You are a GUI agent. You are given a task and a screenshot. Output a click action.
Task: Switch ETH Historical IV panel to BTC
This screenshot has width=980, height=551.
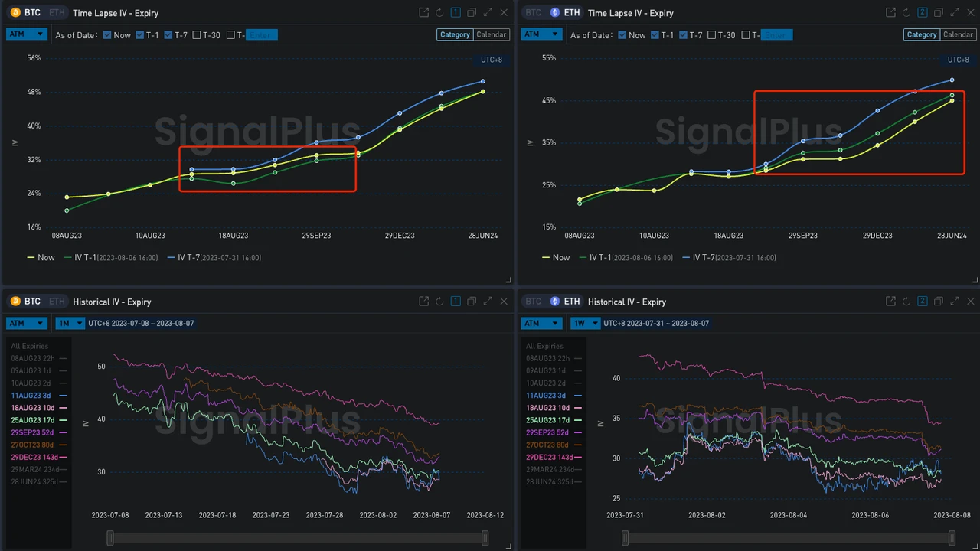(535, 302)
